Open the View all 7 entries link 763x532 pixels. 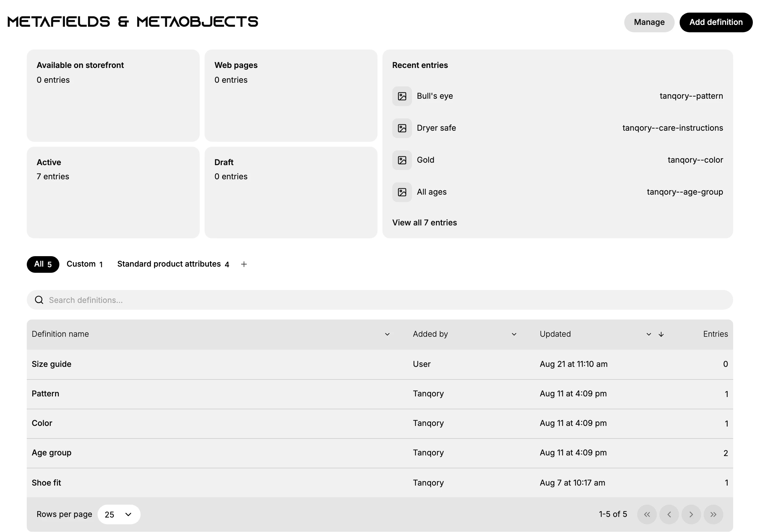point(424,223)
